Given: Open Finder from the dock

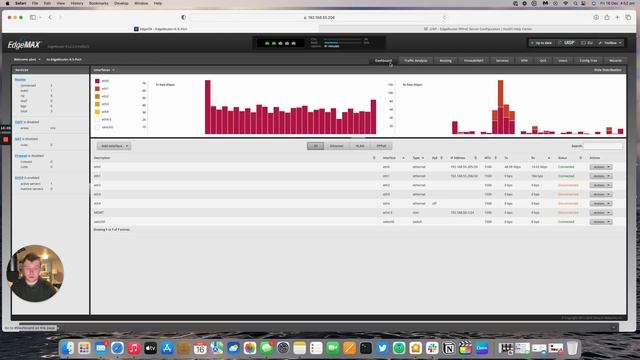Looking at the screenshot, I should pos(68,348).
